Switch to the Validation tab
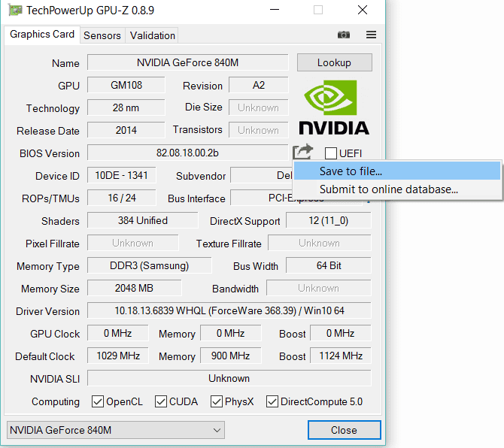The width and height of the screenshot is (504, 448). point(153,35)
